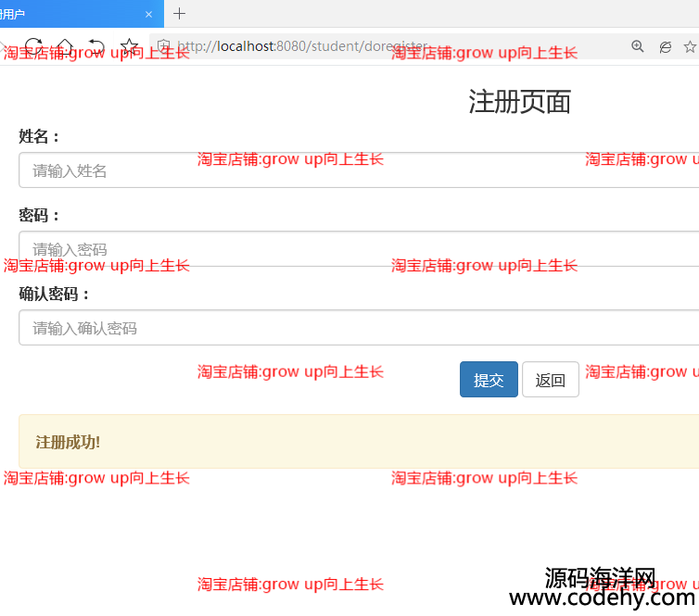Click the compatibility mode icon in address bar
This screenshot has height=616, width=699.
click(665, 46)
